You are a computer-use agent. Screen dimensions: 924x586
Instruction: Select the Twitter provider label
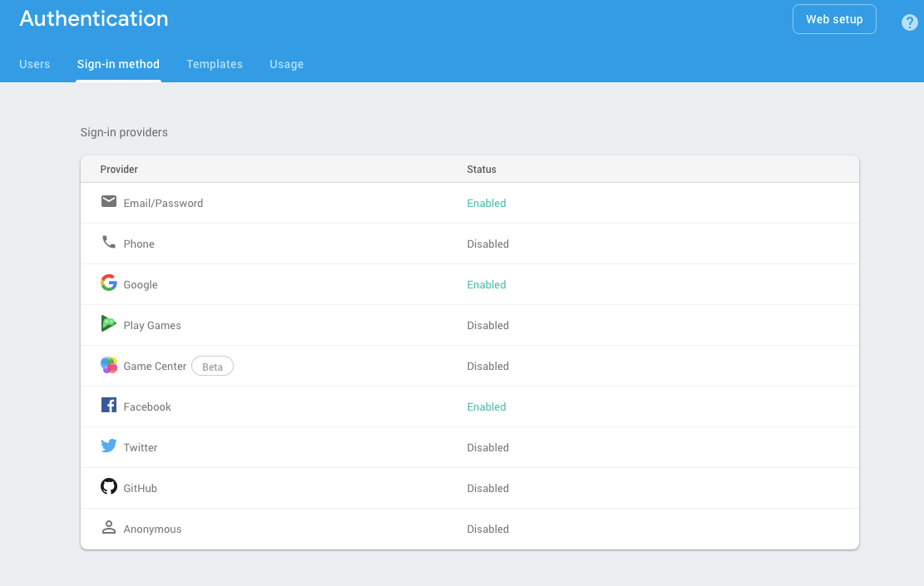[141, 447]
